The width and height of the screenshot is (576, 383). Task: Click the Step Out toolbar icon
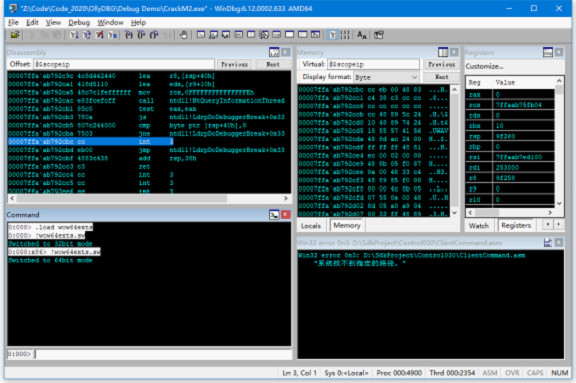point(154,35)
